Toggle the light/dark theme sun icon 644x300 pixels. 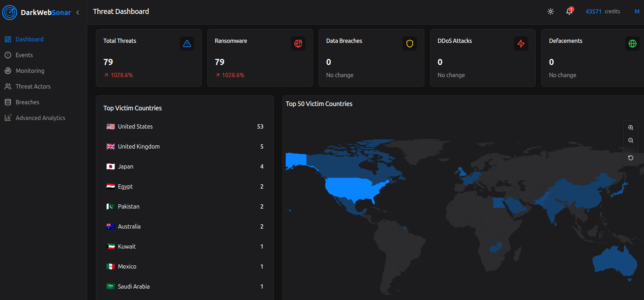(x=551, y=11)
